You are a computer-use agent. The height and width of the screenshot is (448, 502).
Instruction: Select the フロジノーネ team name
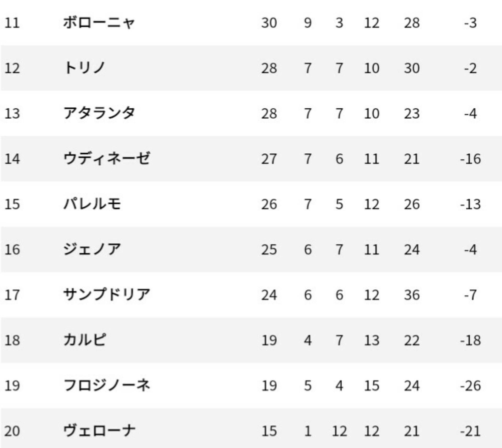pyautogui.click(x=107, y=385)
